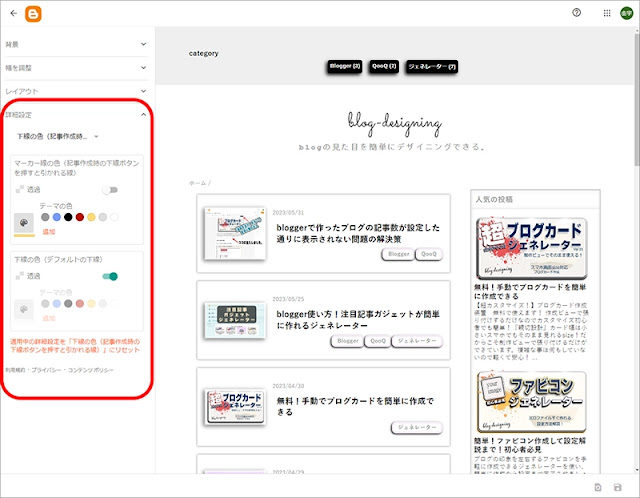Expand the レイアウト section
The image size is (640, 498).
76,91
